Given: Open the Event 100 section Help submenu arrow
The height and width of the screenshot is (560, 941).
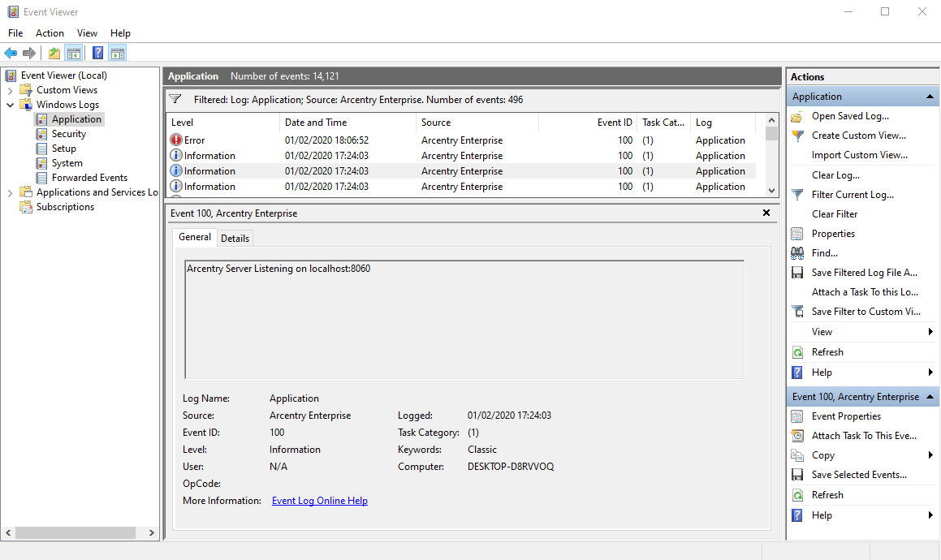Looking at the screenshot, I should 930,515.
